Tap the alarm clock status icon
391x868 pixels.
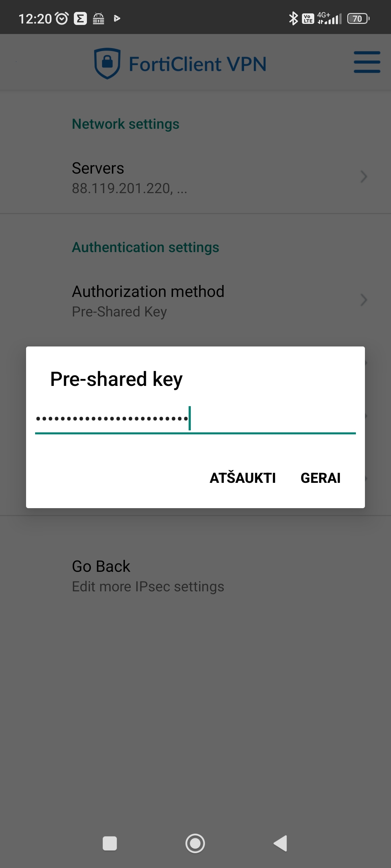point(62,18)
